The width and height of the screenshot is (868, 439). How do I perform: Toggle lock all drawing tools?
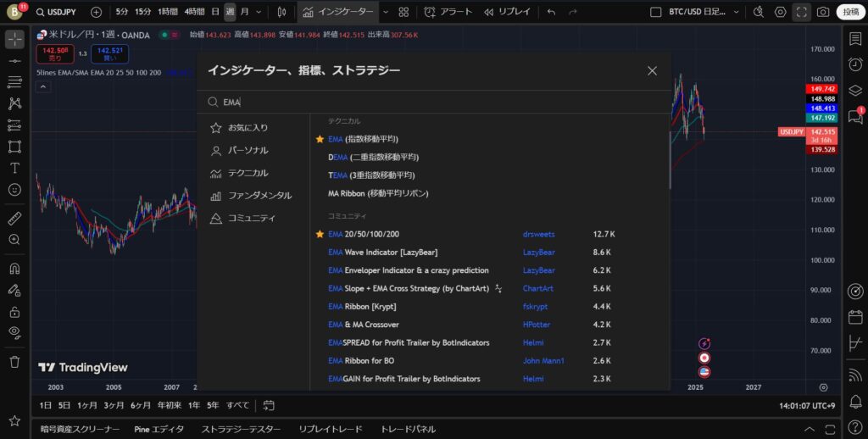pos(15,312)
